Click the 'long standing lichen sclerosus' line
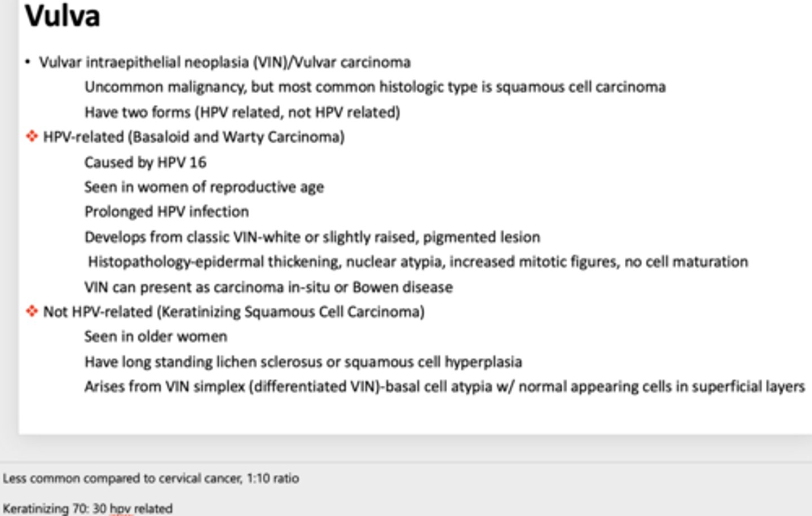 click(x=303, y=361)
